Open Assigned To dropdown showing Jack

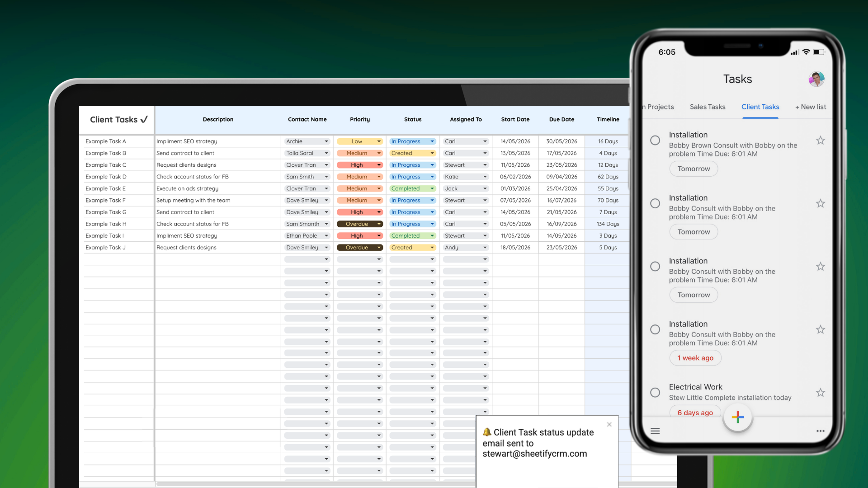tap(466, 188)
